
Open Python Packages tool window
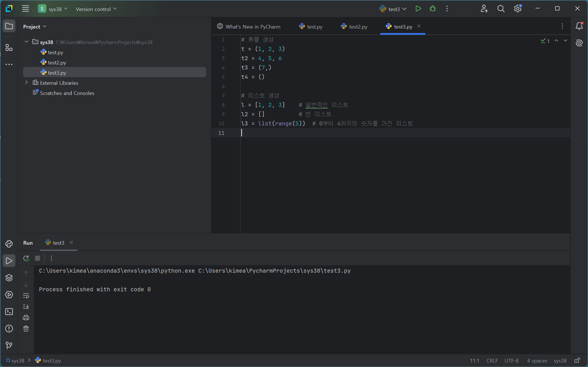click(x=9, y=278)
